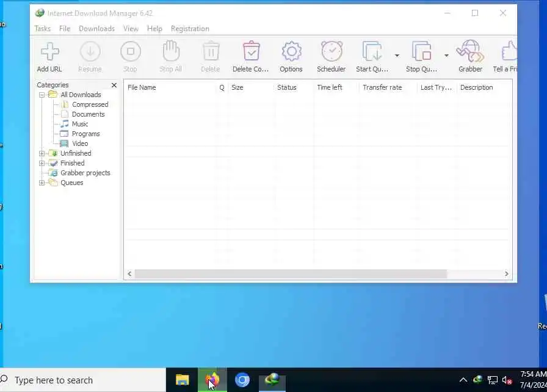Open the Tasks menu
Image resolution: width=547 pixels, height=392 pixels.
coord(43,29)
